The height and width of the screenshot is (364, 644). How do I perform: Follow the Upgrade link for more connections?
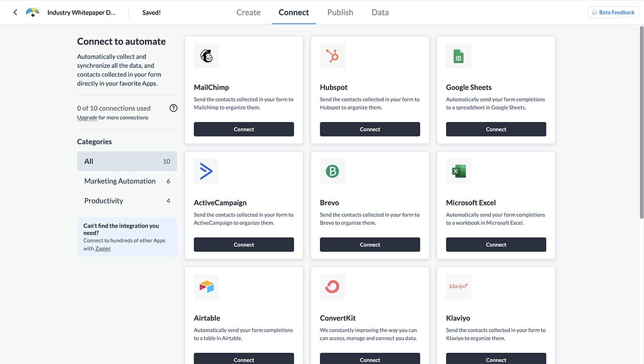tap(87, 118)
